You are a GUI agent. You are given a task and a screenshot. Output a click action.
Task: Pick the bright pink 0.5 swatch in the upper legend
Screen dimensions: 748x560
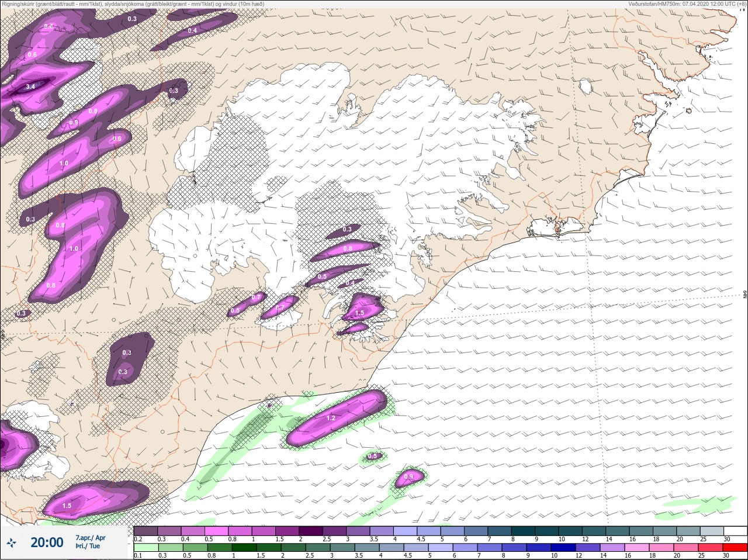point(216,531)
